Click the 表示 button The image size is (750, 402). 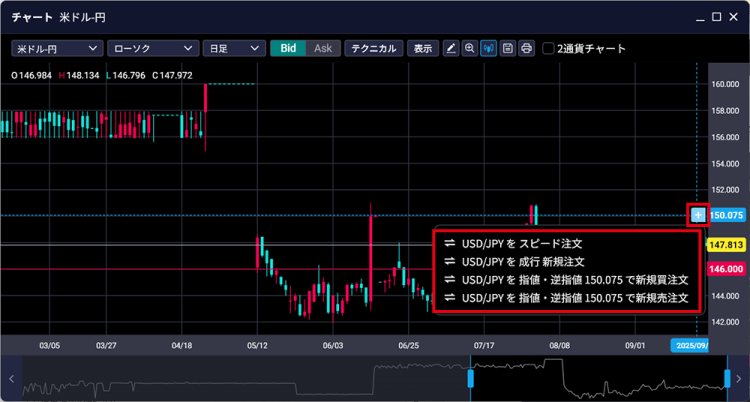(424, 48)
